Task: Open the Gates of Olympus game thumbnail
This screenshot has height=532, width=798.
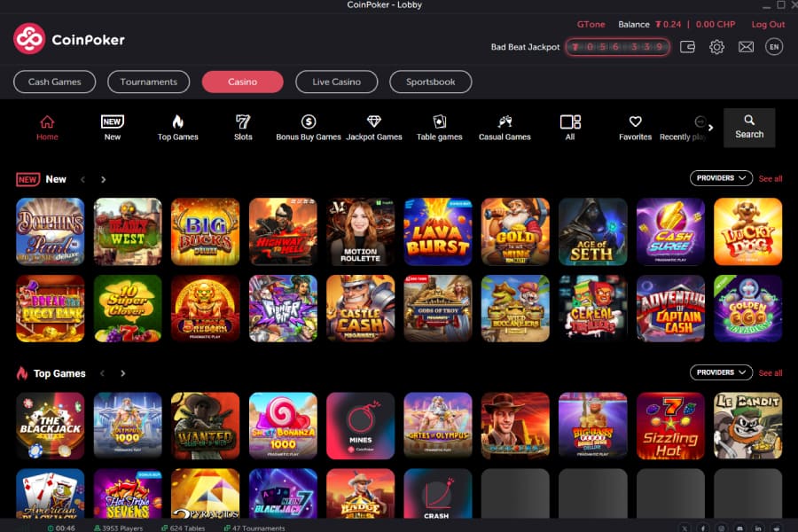Action: coord(438,425)
